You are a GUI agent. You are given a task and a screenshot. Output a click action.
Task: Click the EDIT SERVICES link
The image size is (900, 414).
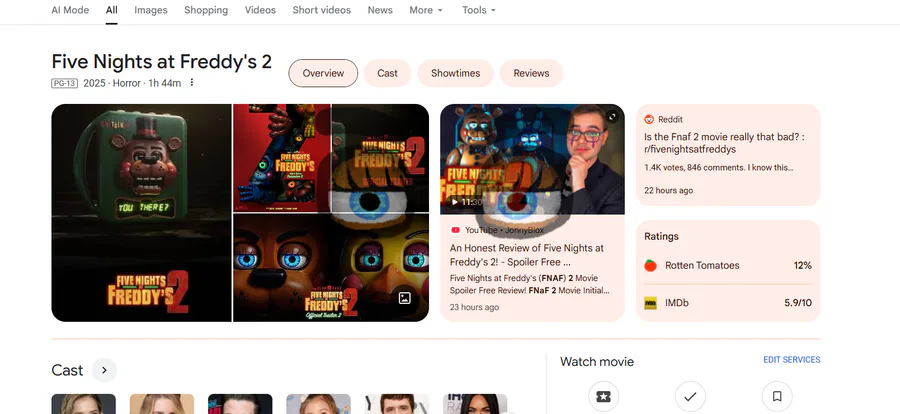792,359
